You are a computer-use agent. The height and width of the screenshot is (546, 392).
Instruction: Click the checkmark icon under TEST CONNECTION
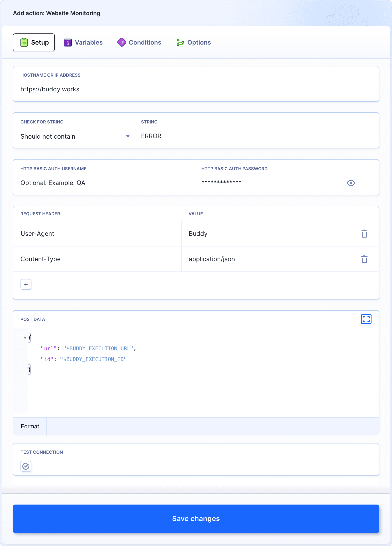click(26, 466)
